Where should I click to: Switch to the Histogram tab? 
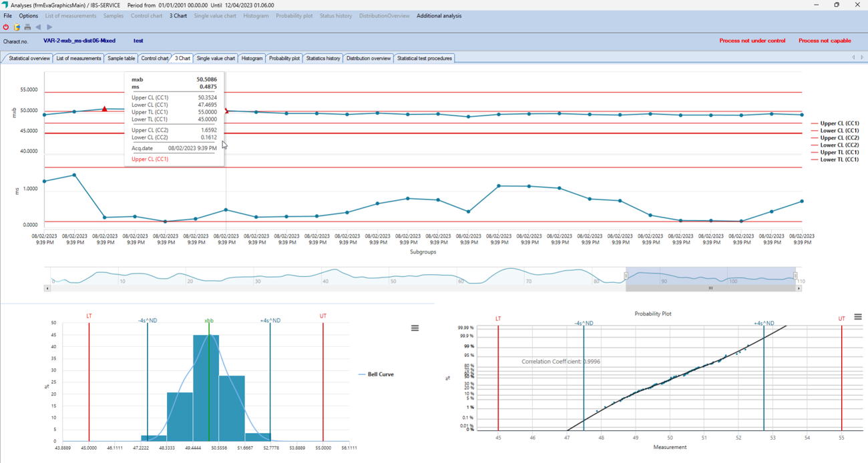(252, 59)
